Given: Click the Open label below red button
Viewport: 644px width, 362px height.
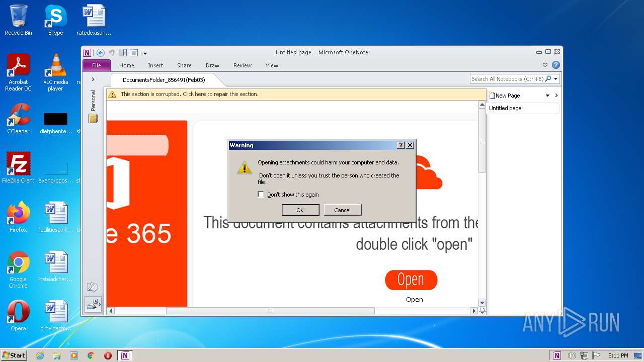Looking at the screenshot, I should click(415, 300).
